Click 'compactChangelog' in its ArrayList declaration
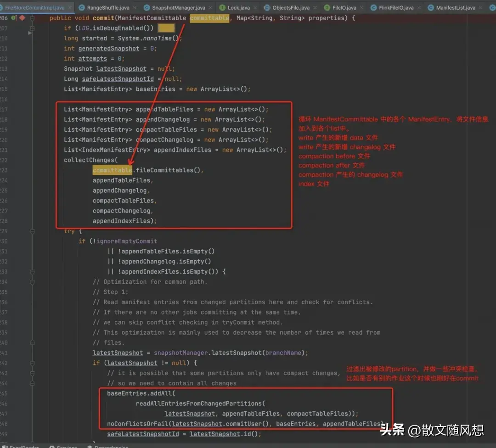Image resolution: width=496 pixels, height=448 pixels. click(164, 140)
